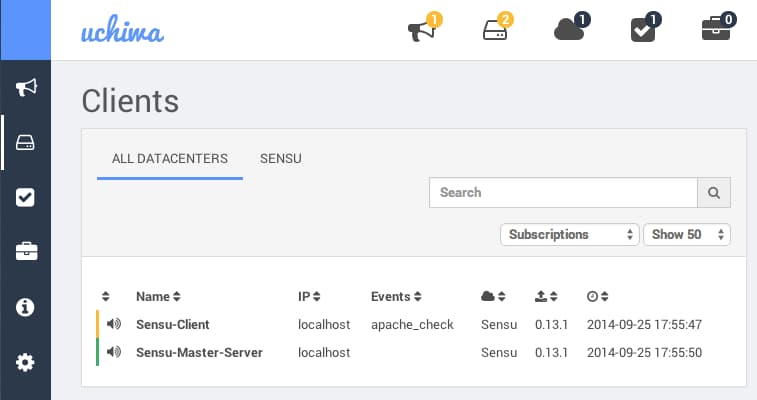Open Info via sidebar info icon

point(25,307)
